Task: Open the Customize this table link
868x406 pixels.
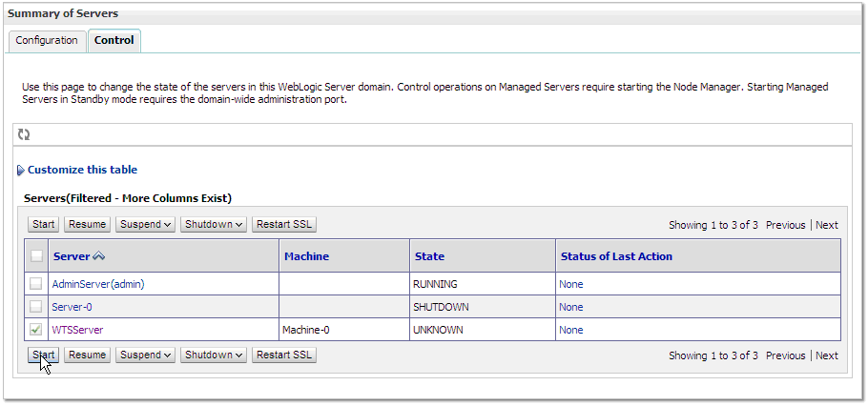Action: pos(82,170)
